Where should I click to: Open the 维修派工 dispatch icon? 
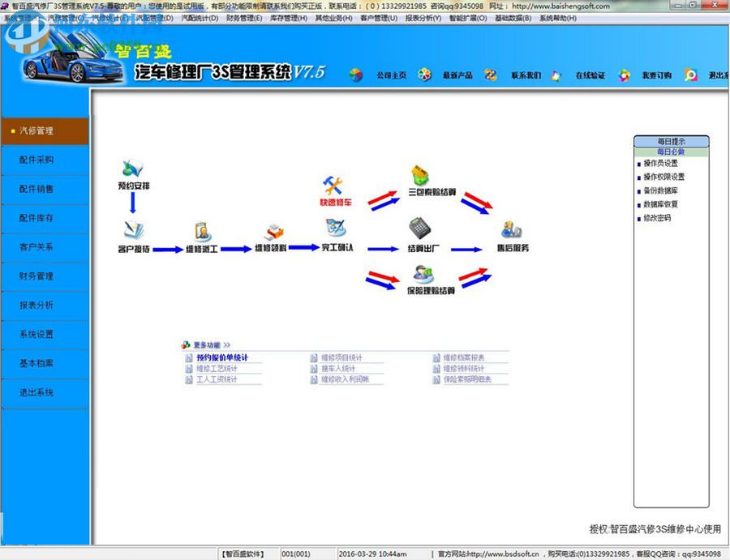point(202,231)
